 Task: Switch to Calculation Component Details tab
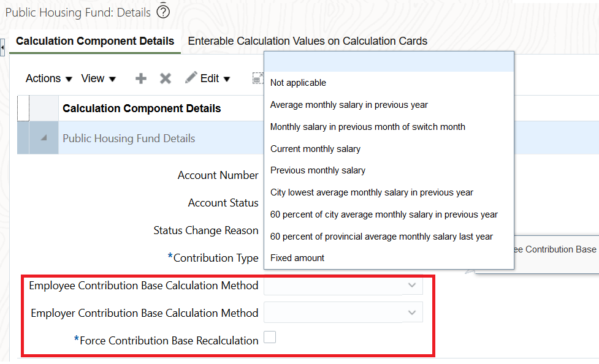coord(95,41)
